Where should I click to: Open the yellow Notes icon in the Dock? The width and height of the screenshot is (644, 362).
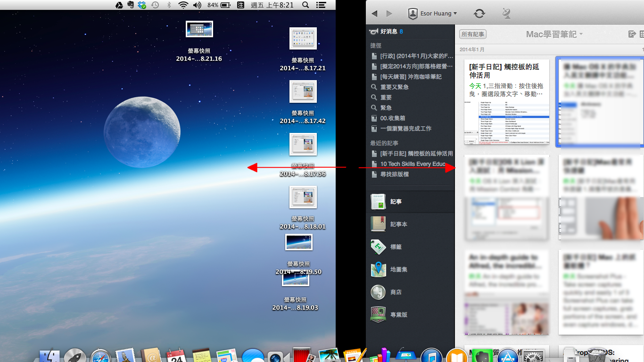tap(202, 356)
